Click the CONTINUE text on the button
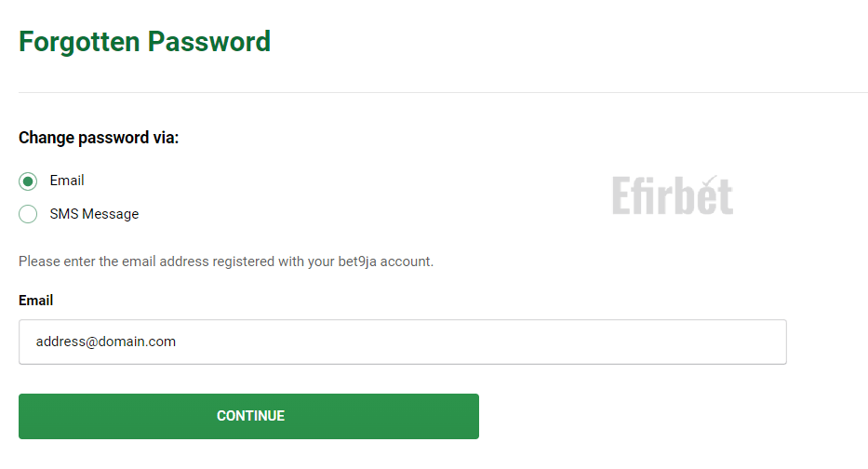 point(250,416)
